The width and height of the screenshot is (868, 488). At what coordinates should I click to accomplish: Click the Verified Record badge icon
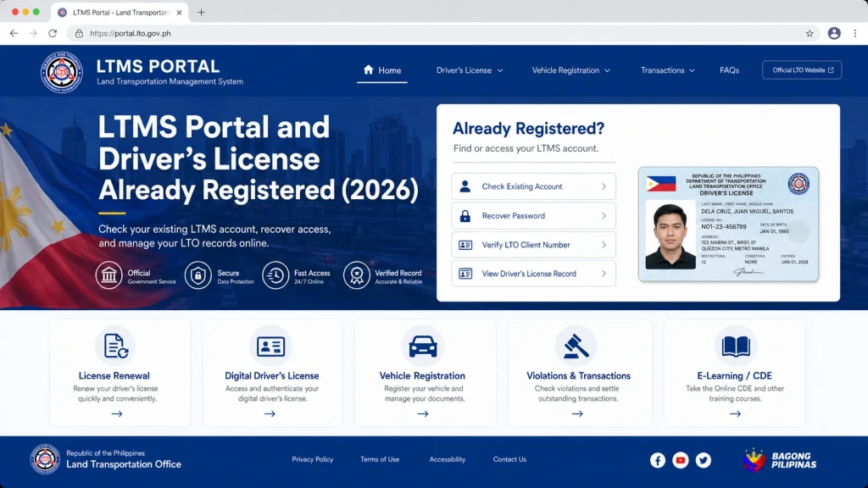357,275
